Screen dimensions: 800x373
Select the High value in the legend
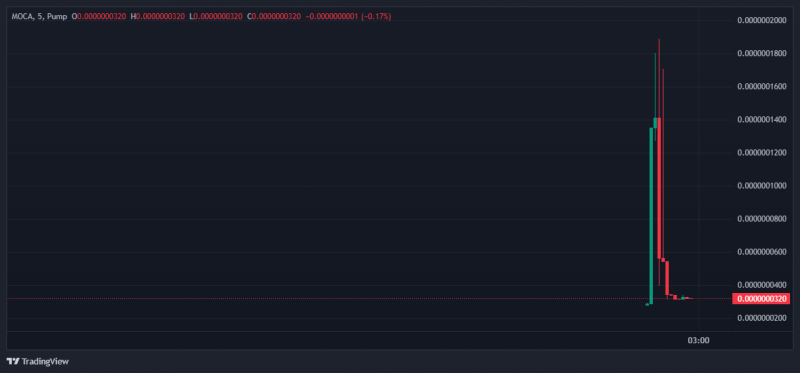pyautogui.click(x=160, y=16)
